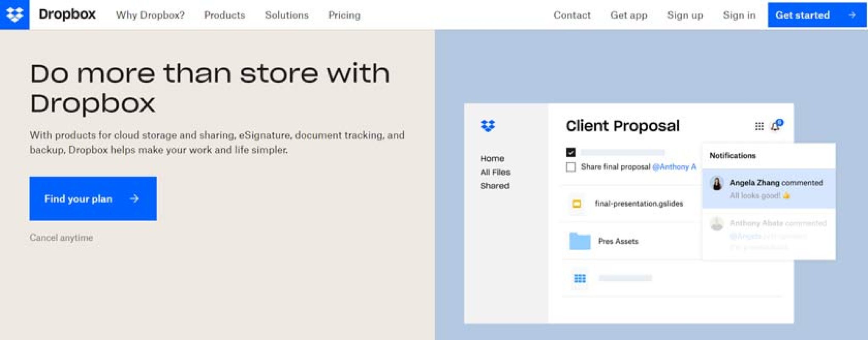Click the Find your plan button

pos(93,198)
